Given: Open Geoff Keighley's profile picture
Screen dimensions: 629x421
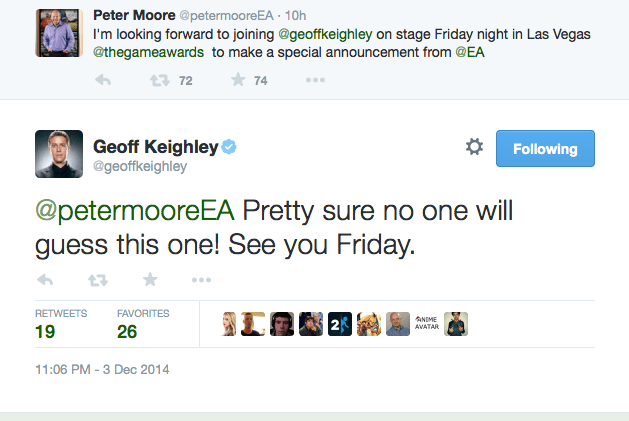Looking at the screenshot, I should pos(59,154).
